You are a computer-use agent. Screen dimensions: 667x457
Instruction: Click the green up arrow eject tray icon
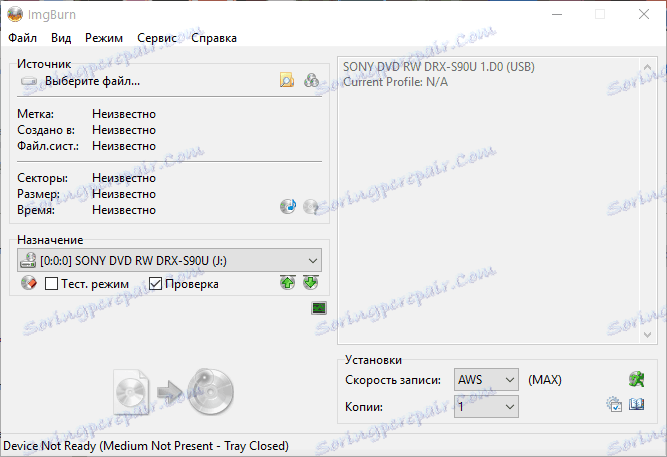point(288,282)
